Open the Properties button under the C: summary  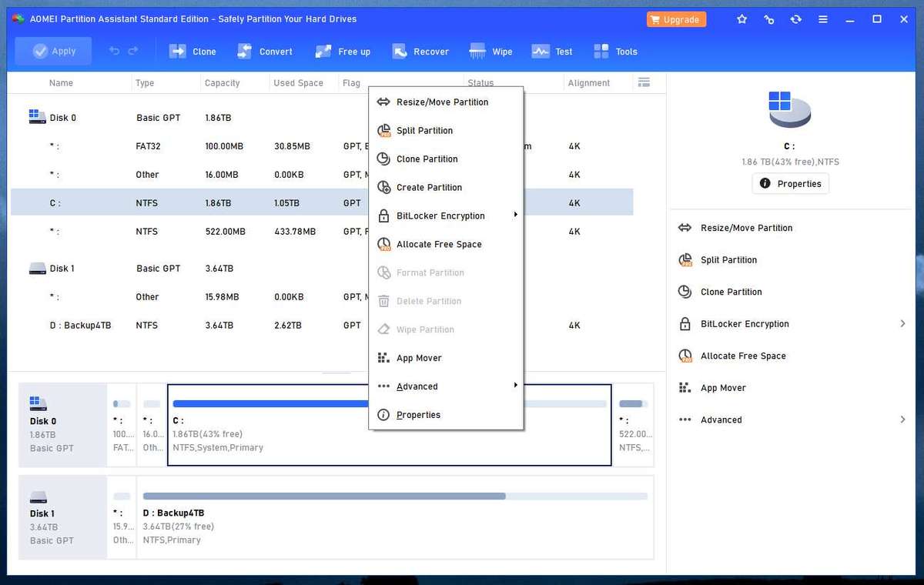[790, 184]
